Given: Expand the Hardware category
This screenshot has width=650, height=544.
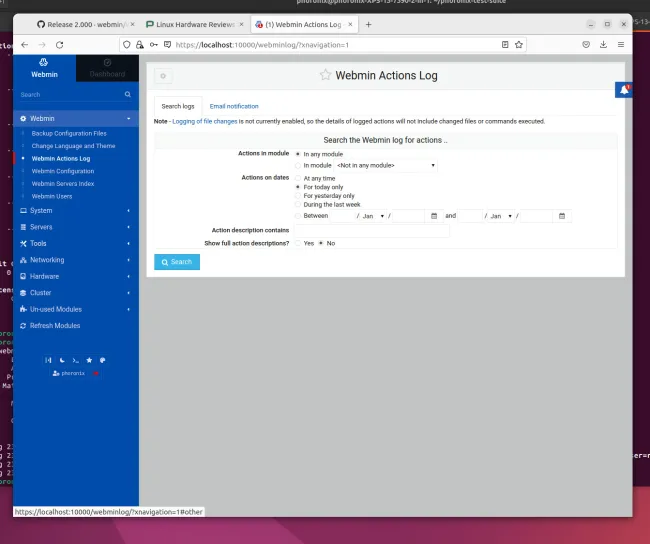Looking at the screenshot, I should pyautogui.click(x=76, y=276).
